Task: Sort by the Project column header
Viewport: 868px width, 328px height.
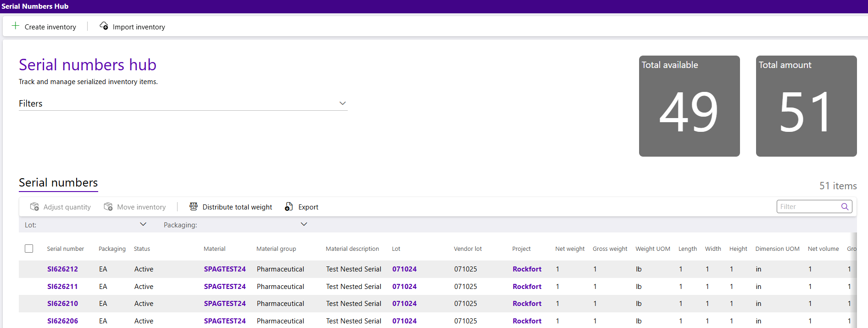Action: (521, 249)
